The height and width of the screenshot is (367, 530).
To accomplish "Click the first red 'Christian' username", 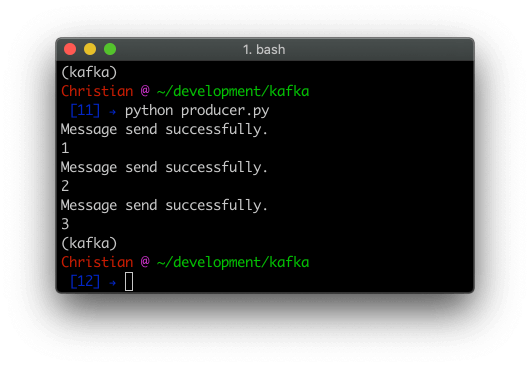I will 97,91.
